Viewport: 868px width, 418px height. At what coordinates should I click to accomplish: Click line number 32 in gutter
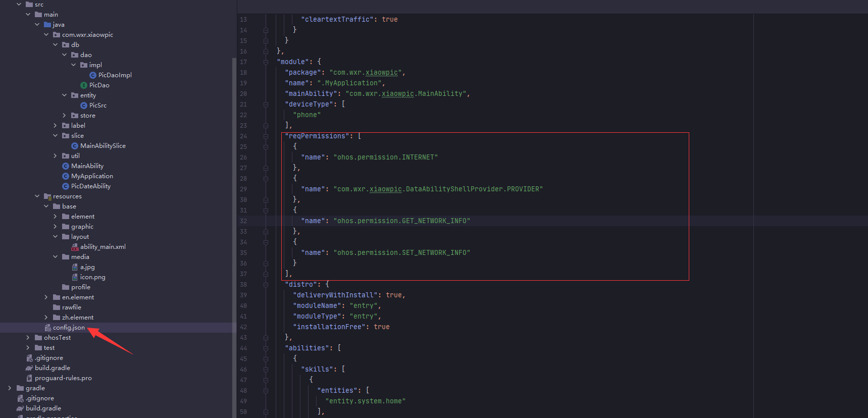[x=243, y=221]
